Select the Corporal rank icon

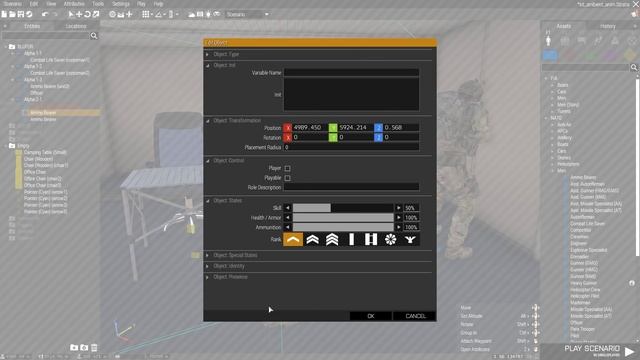(x=313, y=240)
